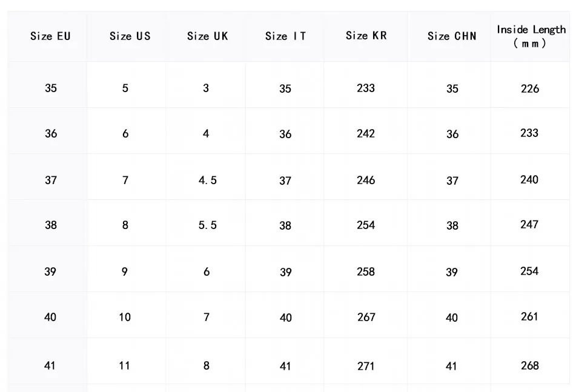Click the UK size 5.5 cell
This screenshot has height=392, width=576.
[207, 225]
